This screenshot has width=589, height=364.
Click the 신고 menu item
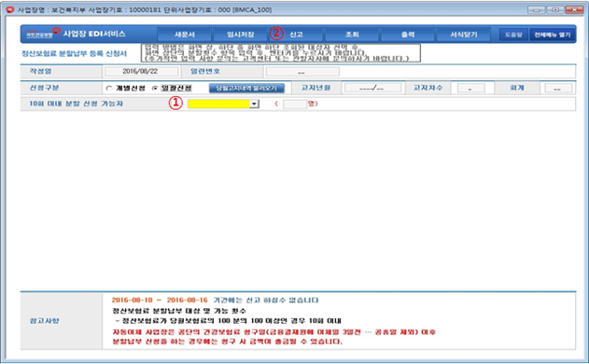[296, 35]
